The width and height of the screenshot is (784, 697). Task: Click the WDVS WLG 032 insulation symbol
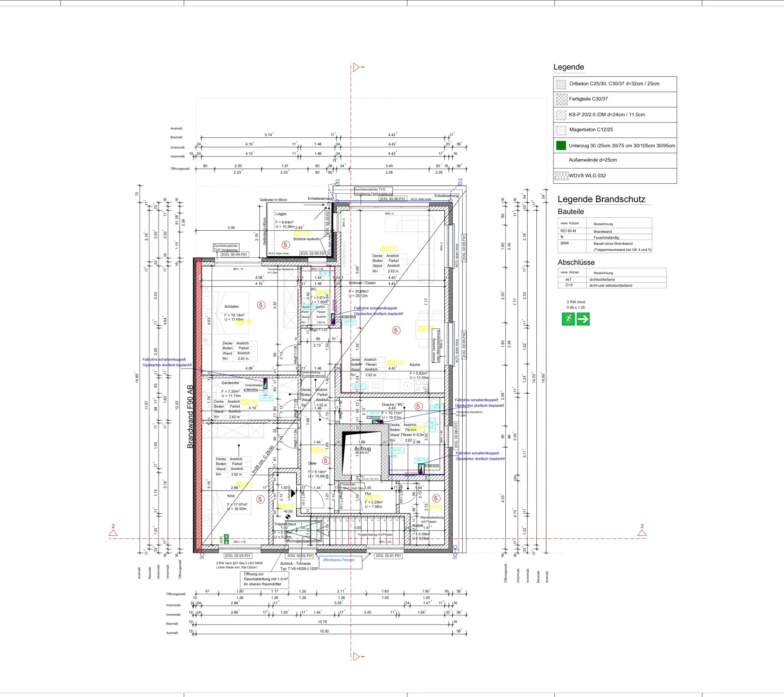(561, 176)
